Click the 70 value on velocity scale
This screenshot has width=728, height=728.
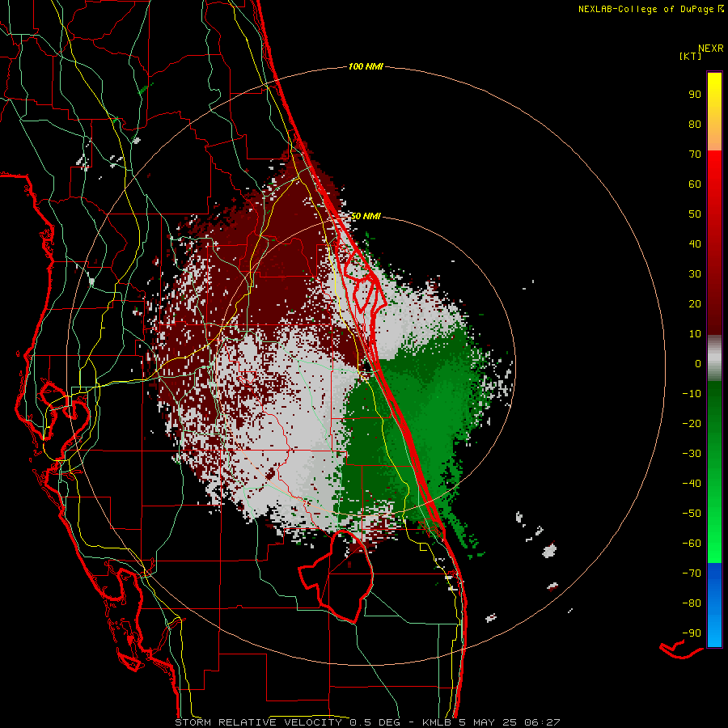click(695, 154)
